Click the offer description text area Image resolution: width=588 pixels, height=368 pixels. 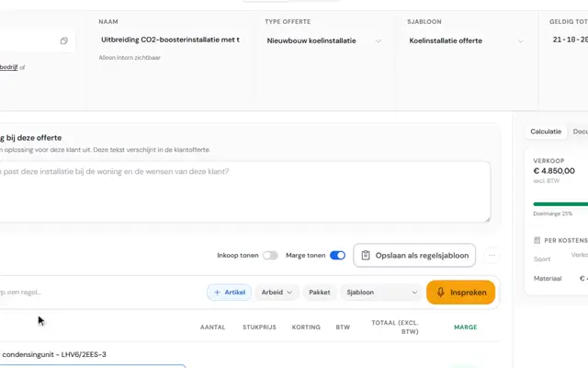[244, 192]
